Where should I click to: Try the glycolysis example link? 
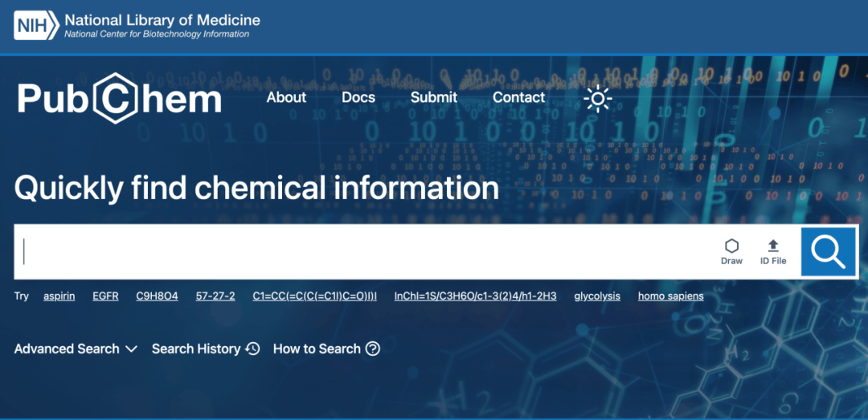pyautogui.click(x=597, y=296)
